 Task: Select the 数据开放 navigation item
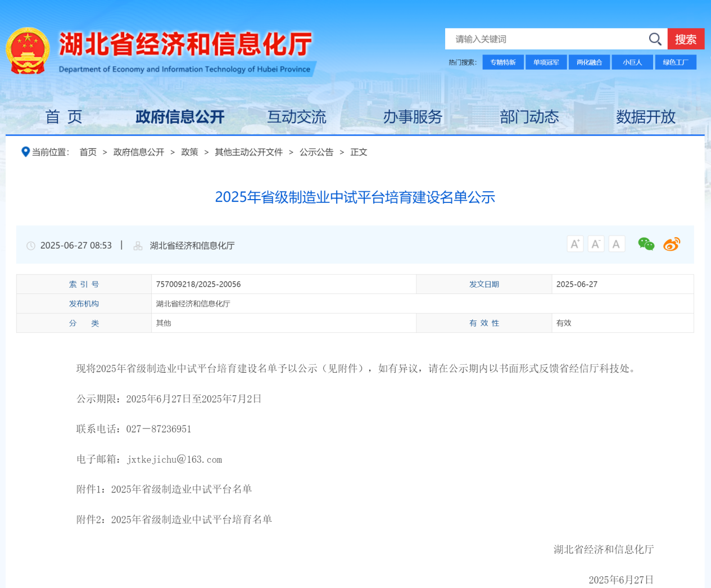tap(645, 117)
